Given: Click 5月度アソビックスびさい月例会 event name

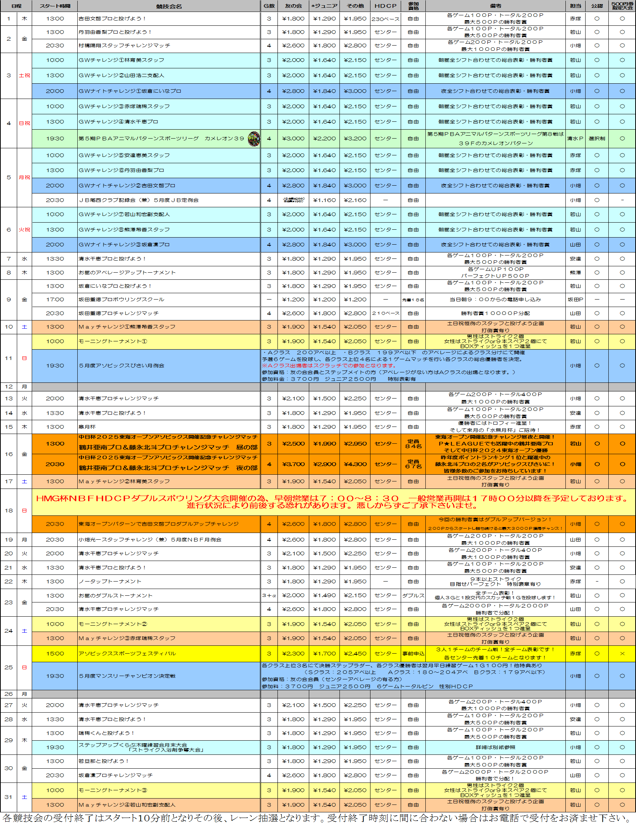Looking at the screenshot, I should point(121,366).
